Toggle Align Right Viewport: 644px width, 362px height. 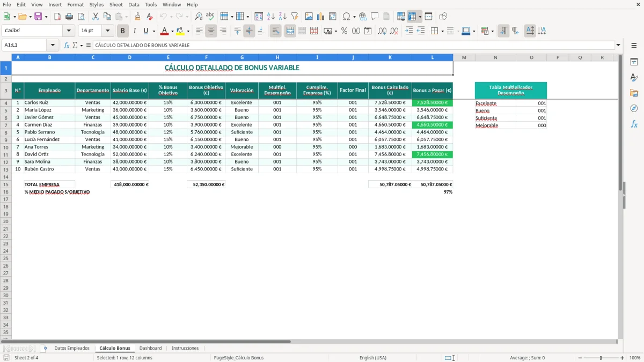point(223,31)
